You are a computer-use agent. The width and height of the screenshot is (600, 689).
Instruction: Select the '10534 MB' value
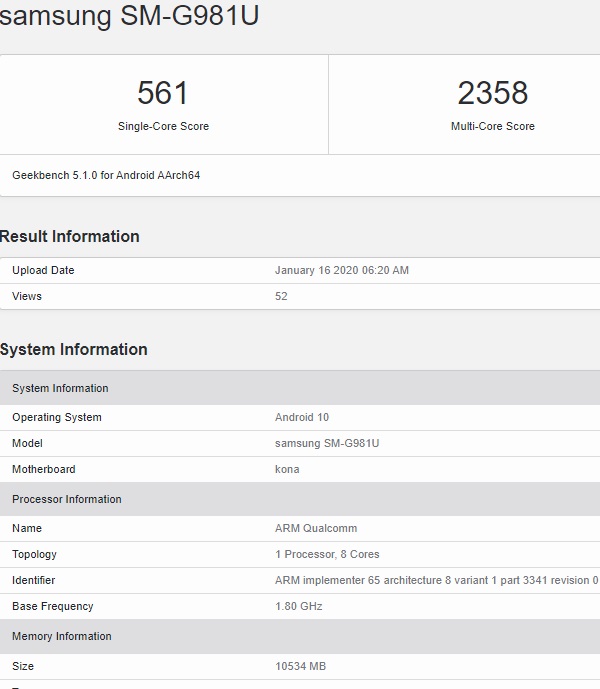301,666
